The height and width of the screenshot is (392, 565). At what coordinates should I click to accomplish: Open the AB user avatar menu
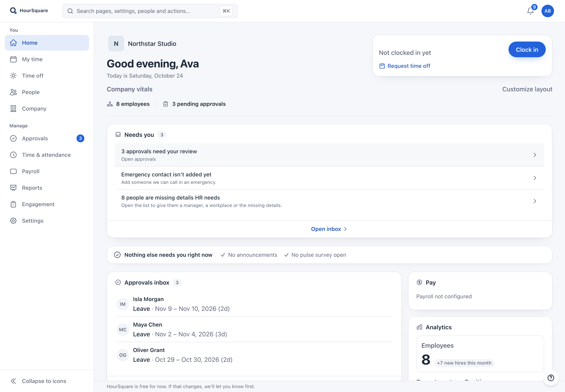[548, 11]
